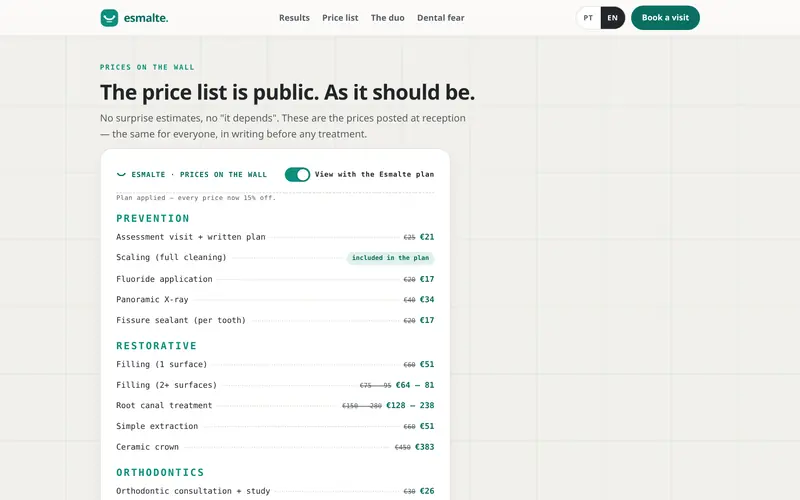Toggle off 'View with the Esmalte plan' switch

[x=297, y=174]
